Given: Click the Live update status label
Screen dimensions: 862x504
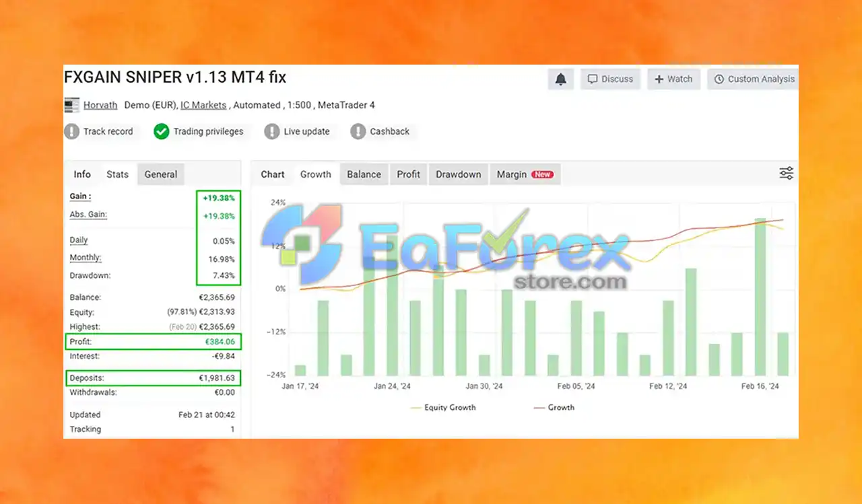Looking at the screenshot, I should click(307, 132).
